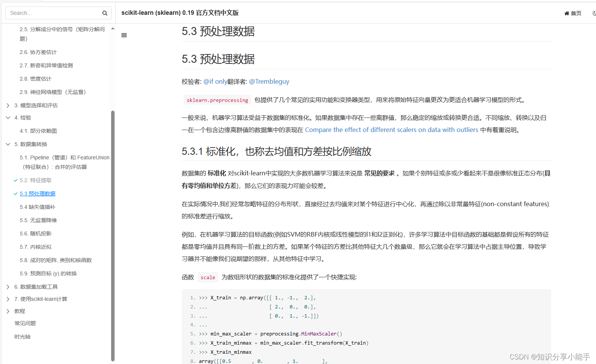The width and height of the screenshot is (596, 364).
Task: Open the 常见问题 page
Action: [25, 323]
